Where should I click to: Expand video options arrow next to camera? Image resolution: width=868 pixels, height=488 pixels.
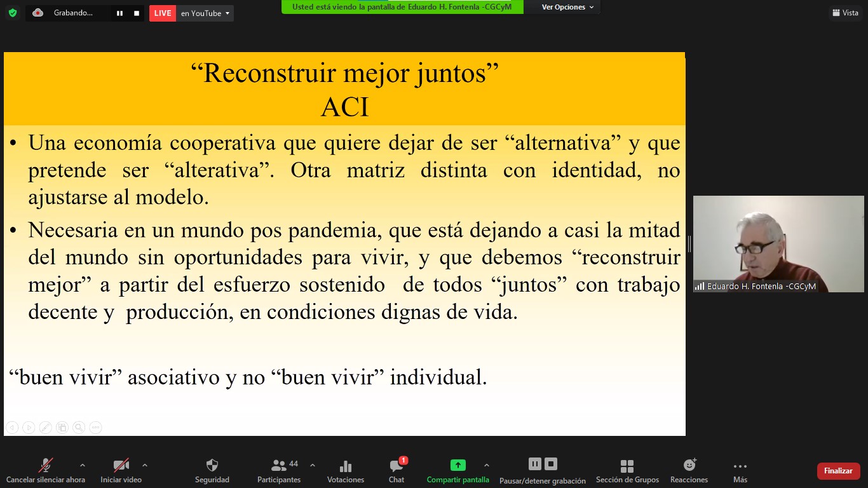(145, 465)
